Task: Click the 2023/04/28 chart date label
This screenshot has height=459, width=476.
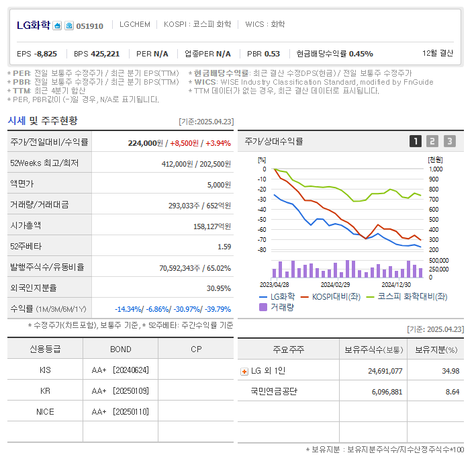Action: [274, 285]
